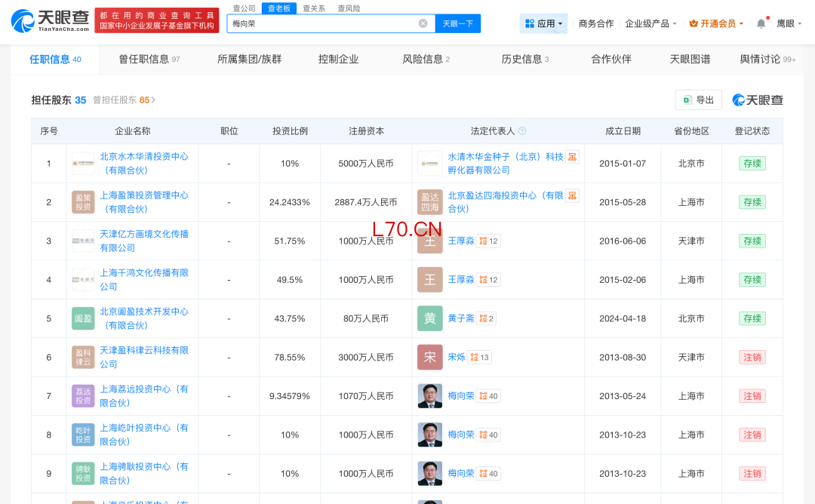Image resolution: width=815 pixels, height=504 pixels.
Task: Click 梅向荣 photo in row 8
Action: [430, 435]
